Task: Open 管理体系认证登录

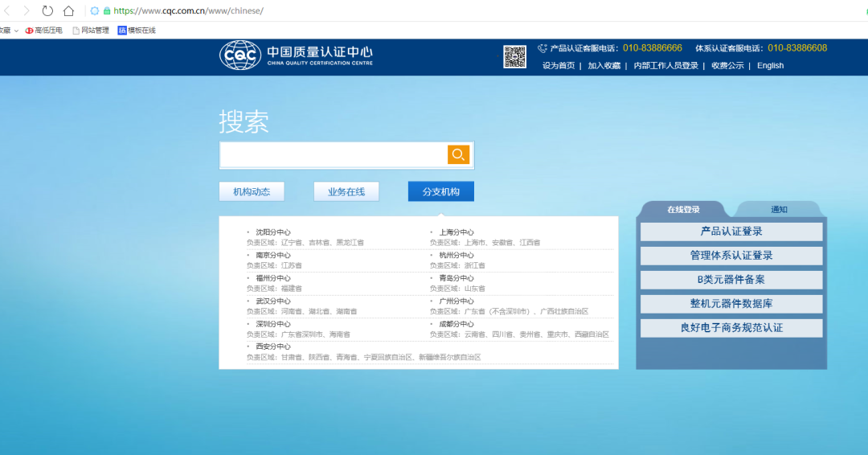Action: click(x=731, y=256)
